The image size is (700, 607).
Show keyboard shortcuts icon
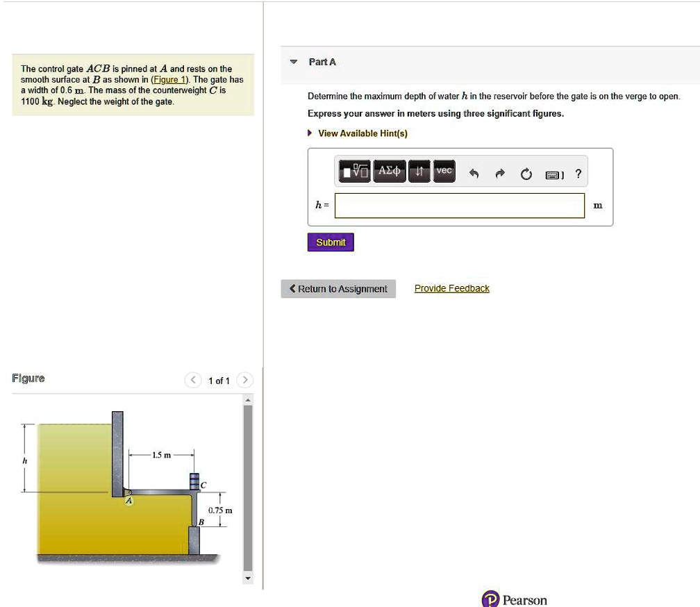(555, 174)
